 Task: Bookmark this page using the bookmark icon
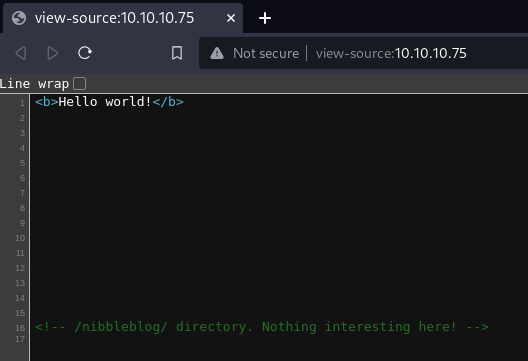point(177,53)
